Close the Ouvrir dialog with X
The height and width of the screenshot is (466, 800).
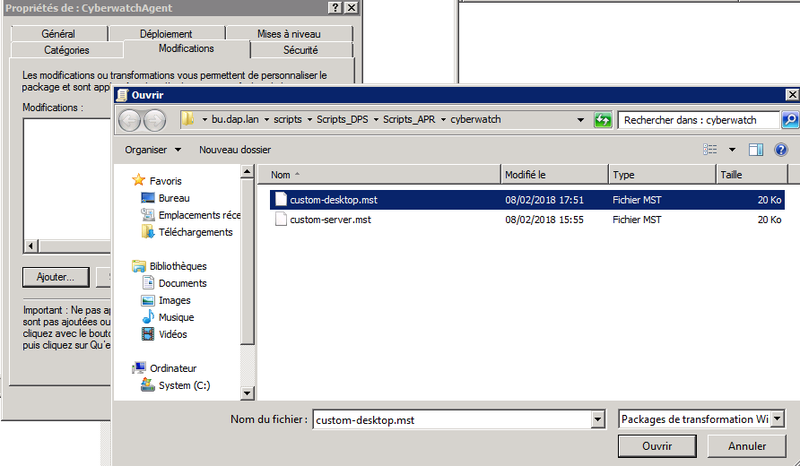click(x=792, y=95)
